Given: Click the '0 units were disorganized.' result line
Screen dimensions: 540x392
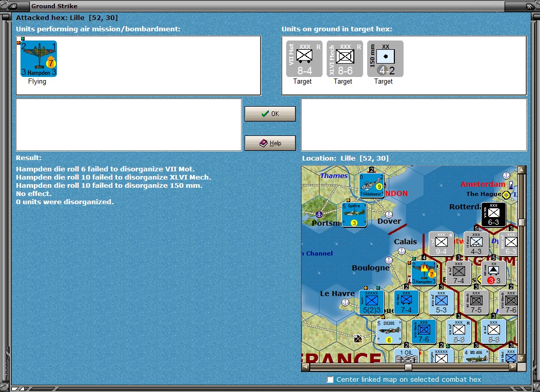Looking at the screenshot, I should pos(65,202).
